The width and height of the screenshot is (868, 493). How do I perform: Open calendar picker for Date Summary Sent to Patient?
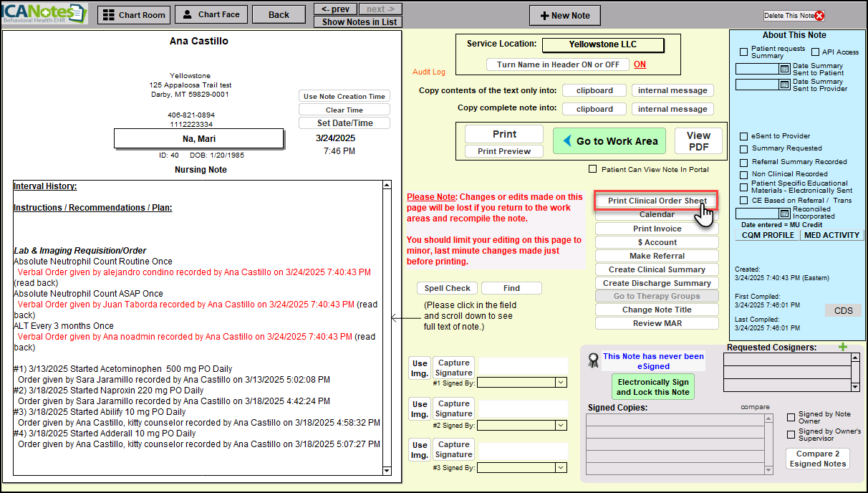pyautogui.click(x=784, y=70)
